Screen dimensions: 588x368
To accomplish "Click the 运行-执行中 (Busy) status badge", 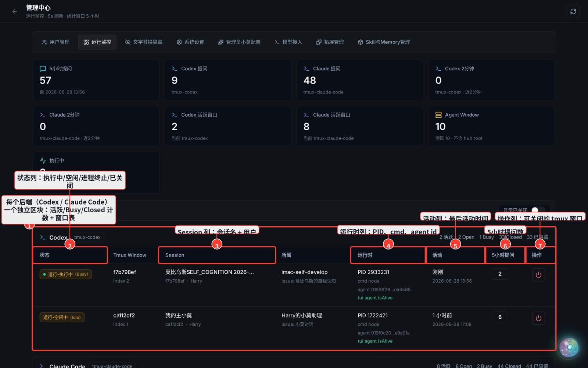I will click(x=66, y=274).
